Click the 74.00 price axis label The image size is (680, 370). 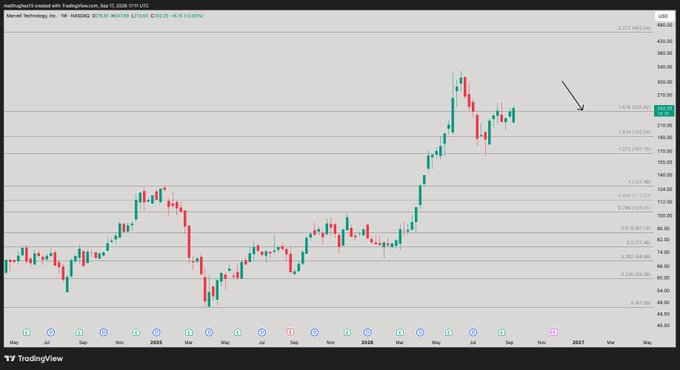664,252
